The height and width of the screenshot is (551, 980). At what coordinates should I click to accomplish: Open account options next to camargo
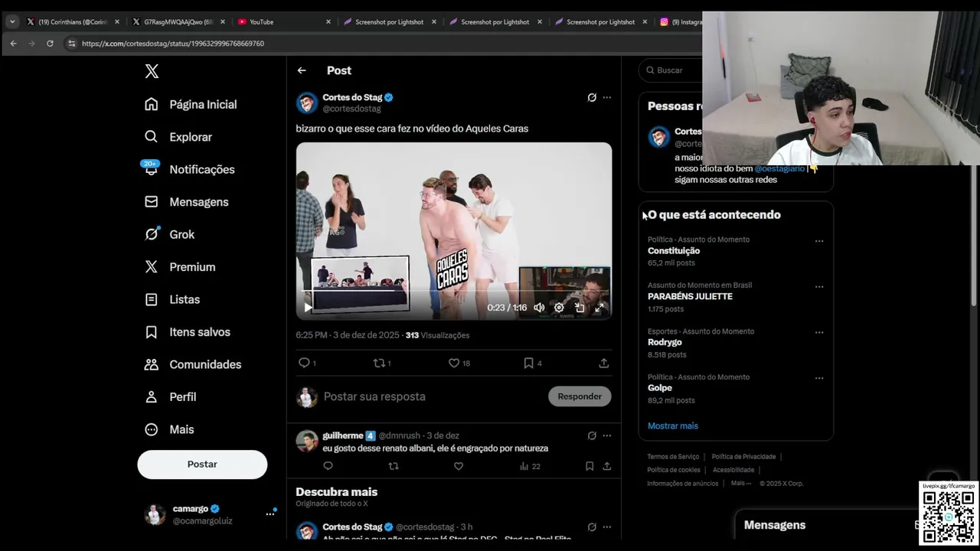[x=269, y=514]
